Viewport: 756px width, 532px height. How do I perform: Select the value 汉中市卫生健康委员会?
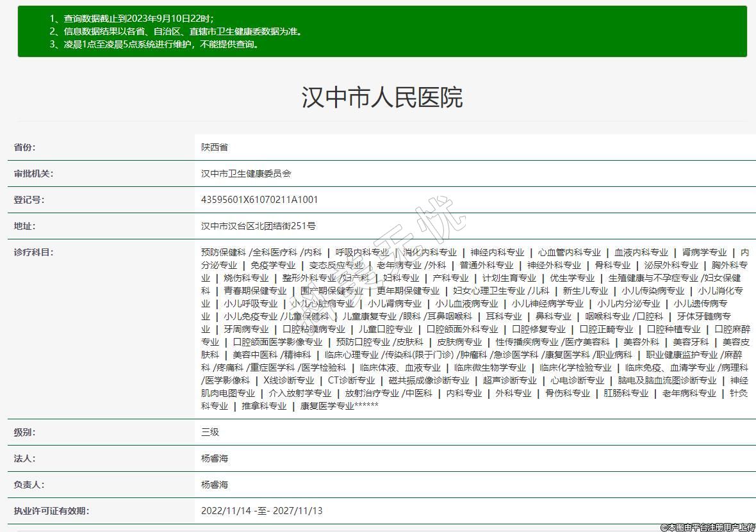pyautogui.click(x=246, y=173)
